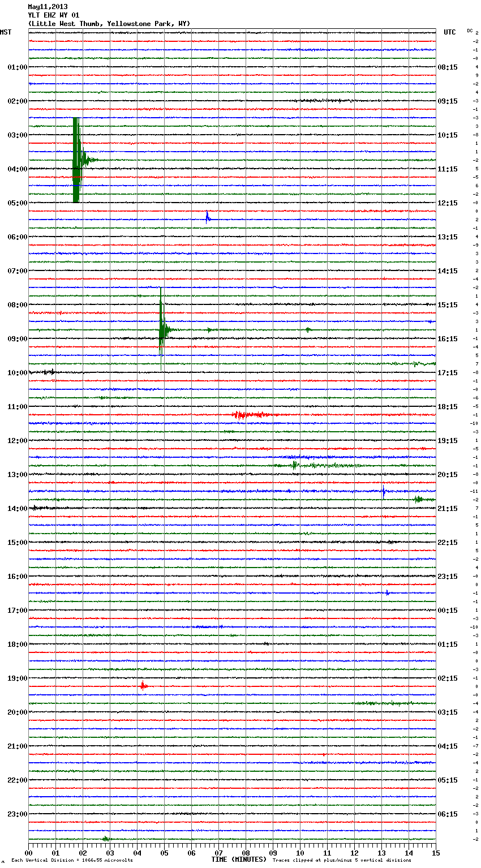Select the 08:00 MST time label
Screen dimensions: 481x868
pyautogui.click(x=18, y=305)
